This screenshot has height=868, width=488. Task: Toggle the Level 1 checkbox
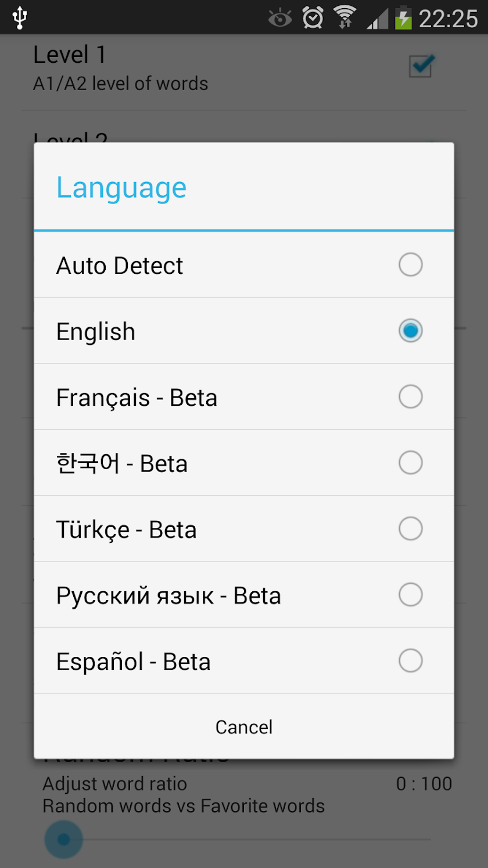[421, 66]
